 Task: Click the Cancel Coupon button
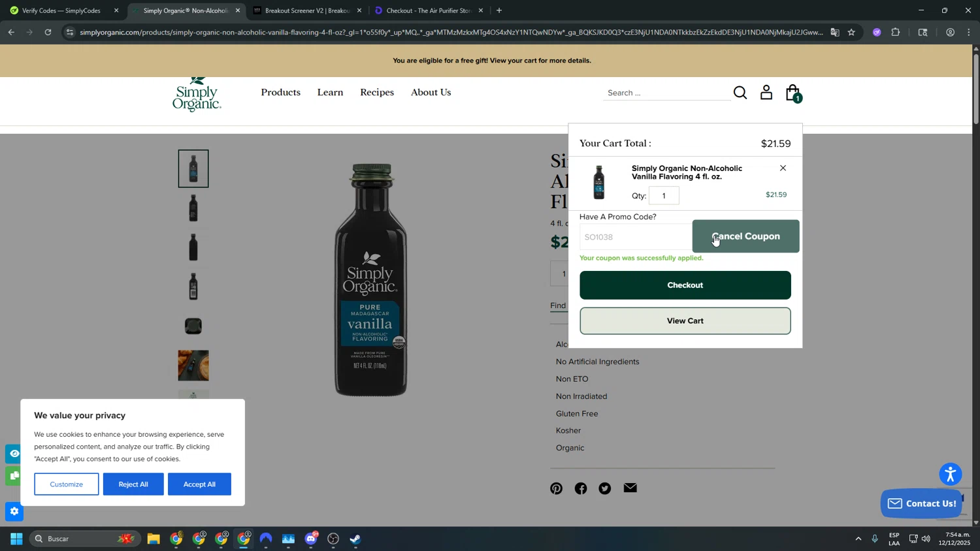point(745,236)
